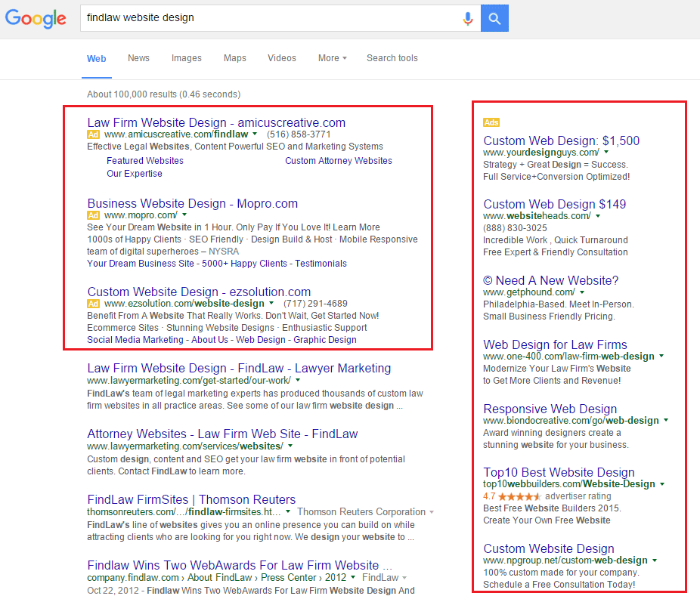Open the More dropdown menu
Screen dimensions: 700x596
[x=332, y=58]
